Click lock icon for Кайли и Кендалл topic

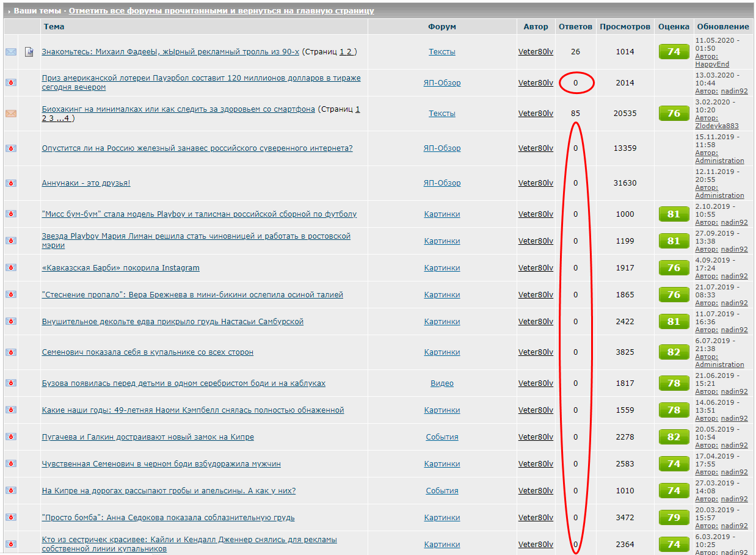click(x=11, y=544)
